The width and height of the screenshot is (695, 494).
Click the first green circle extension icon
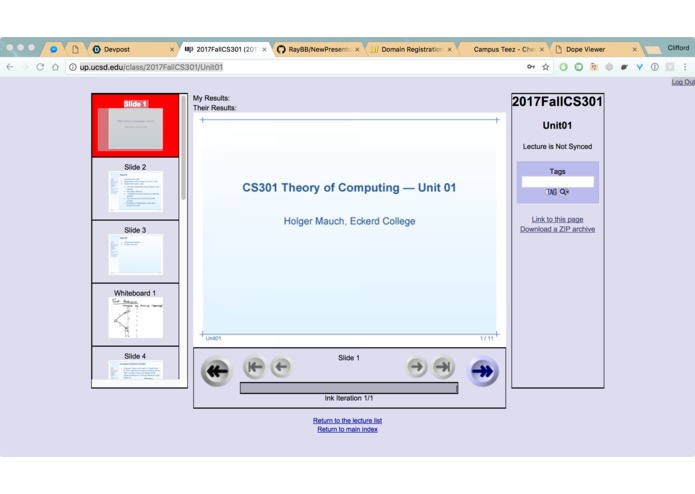click(563, 67)
